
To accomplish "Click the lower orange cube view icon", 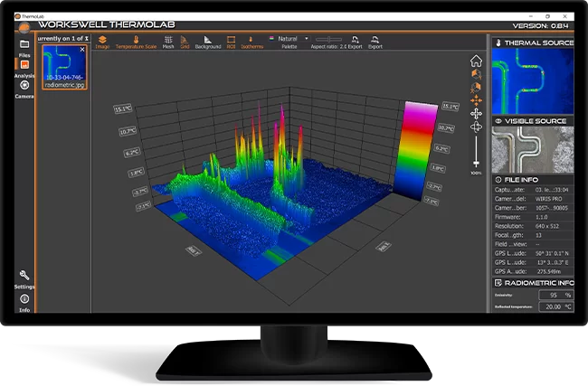I will point(476,88).
